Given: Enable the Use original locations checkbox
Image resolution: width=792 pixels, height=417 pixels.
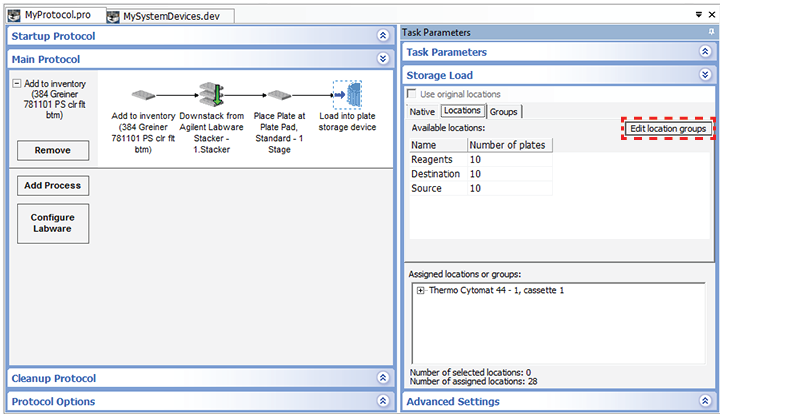Looking at the screenshot, I should 414,94.
